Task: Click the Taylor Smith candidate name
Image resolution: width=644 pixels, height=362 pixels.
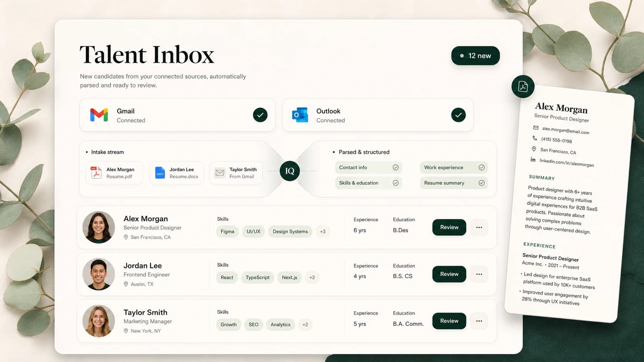Action: (x=145, y=312)
